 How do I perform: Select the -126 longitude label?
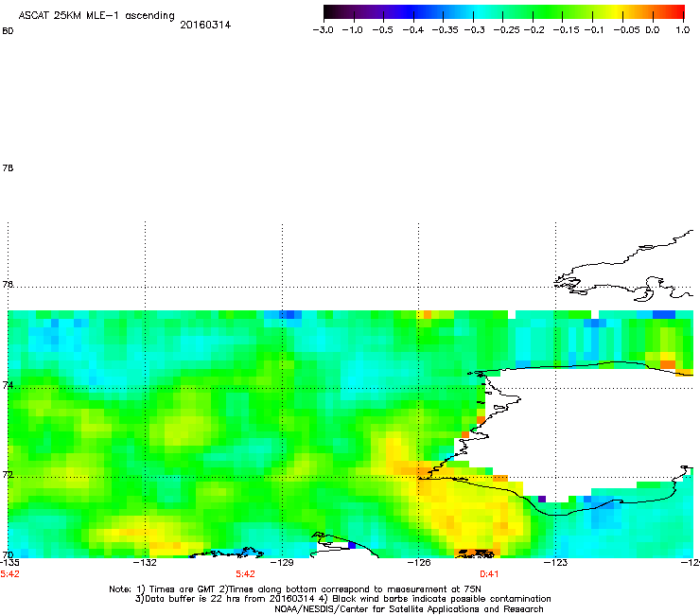(419, 563)
